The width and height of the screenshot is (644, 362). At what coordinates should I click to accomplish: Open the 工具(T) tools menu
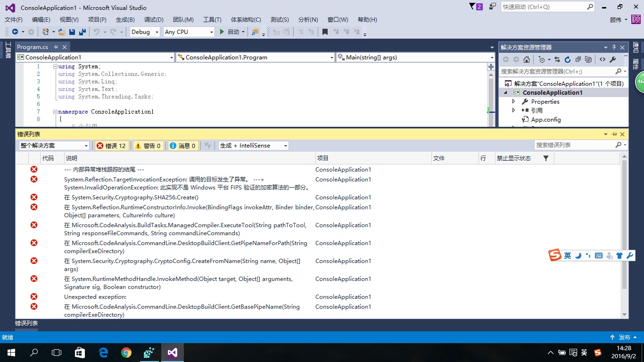coord(212,19)
